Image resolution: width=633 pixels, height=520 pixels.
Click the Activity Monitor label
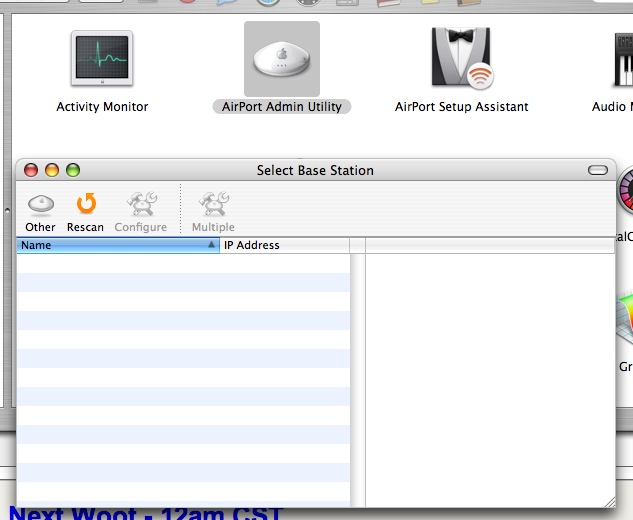pos(102,107)
